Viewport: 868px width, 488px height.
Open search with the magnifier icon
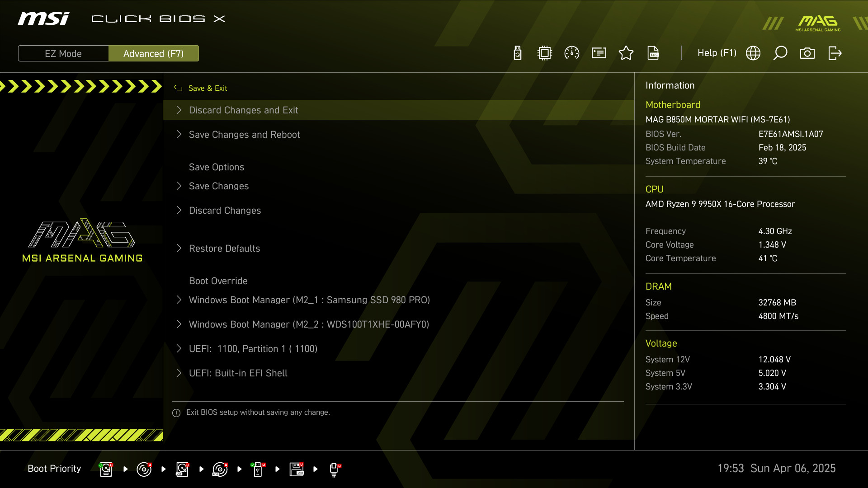coord(780,53)
